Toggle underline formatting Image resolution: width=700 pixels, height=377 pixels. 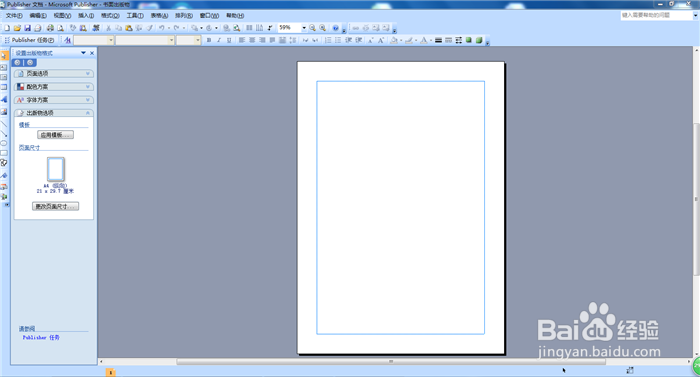point(229,40)
